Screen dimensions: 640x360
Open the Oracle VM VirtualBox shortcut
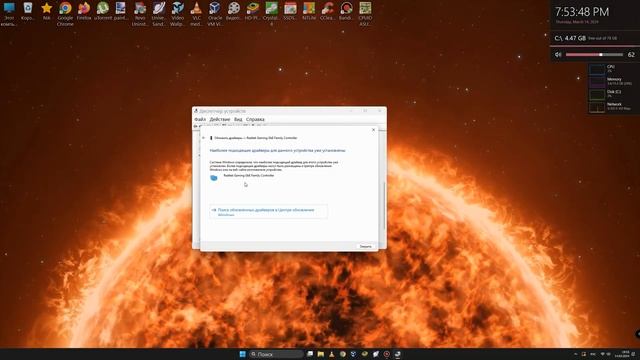point(215,13)
